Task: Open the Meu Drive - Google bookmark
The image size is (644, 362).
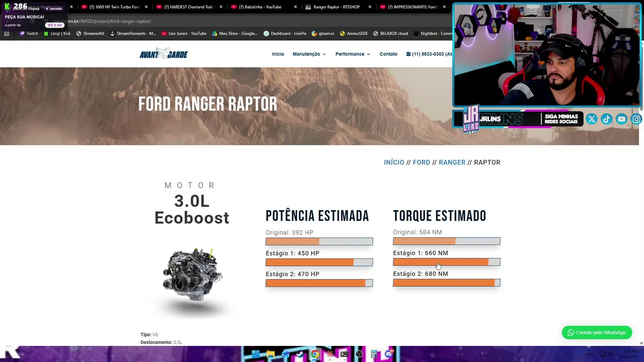Action: coord(235,34)
